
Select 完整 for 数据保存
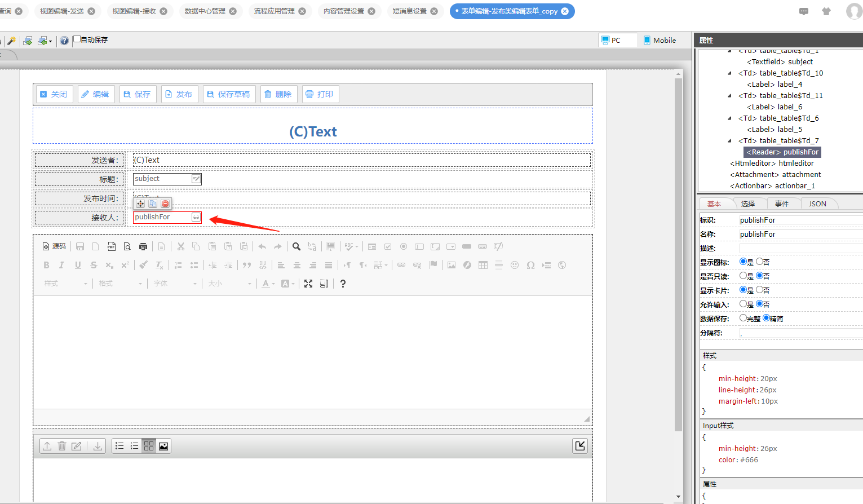pos(743,318)
